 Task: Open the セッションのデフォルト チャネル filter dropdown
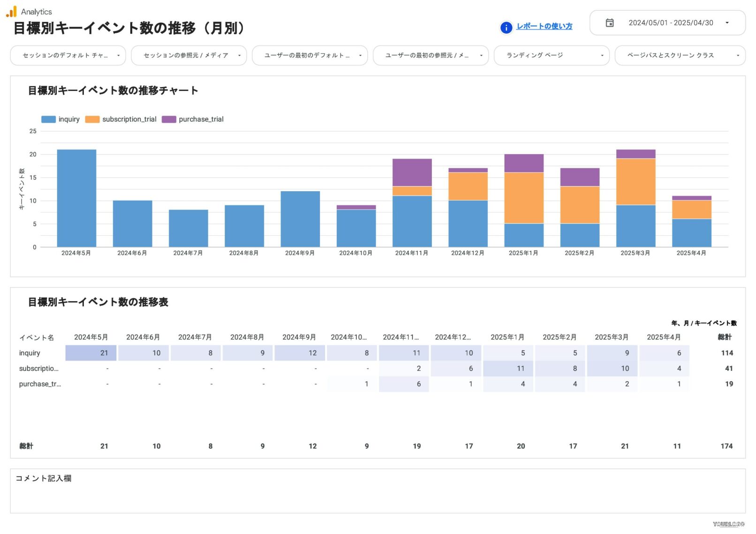(x=68, y=55)
